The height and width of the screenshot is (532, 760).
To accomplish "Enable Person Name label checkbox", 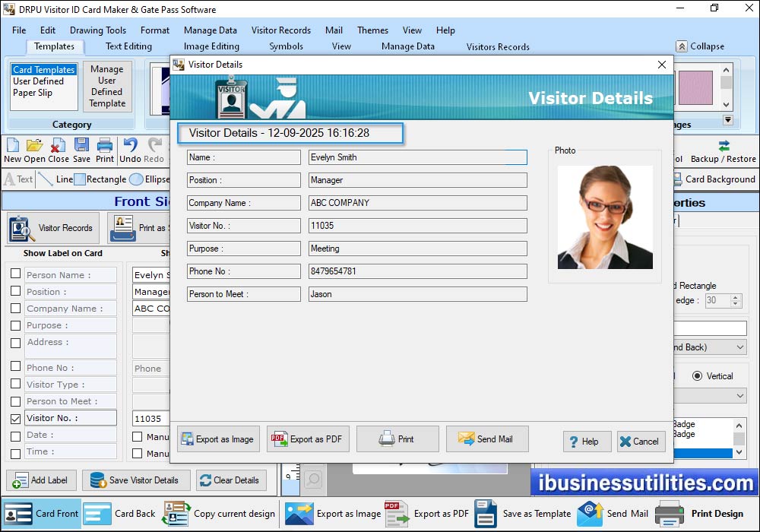I will pos(15,274).
